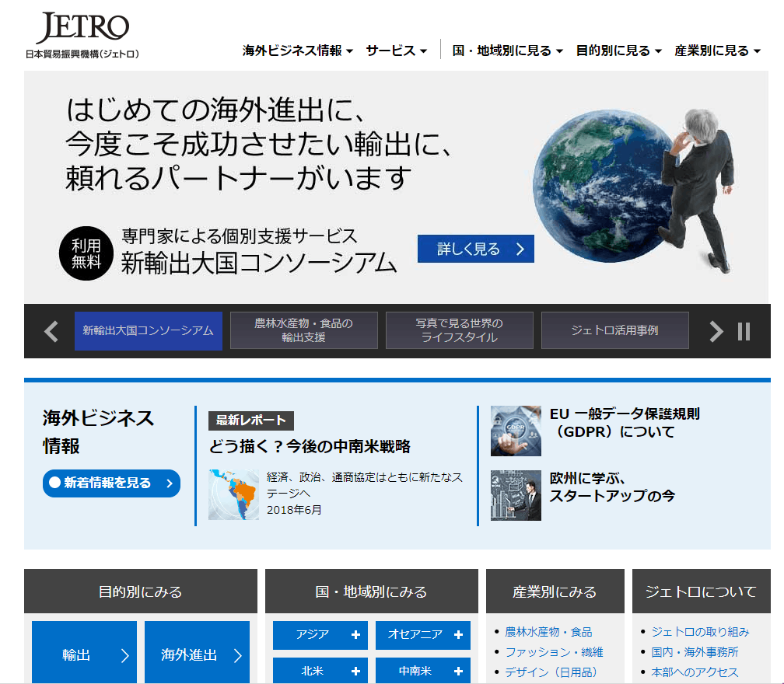
Task: Click the Latin America map thumbnail
Action: (x=233, y=494)
